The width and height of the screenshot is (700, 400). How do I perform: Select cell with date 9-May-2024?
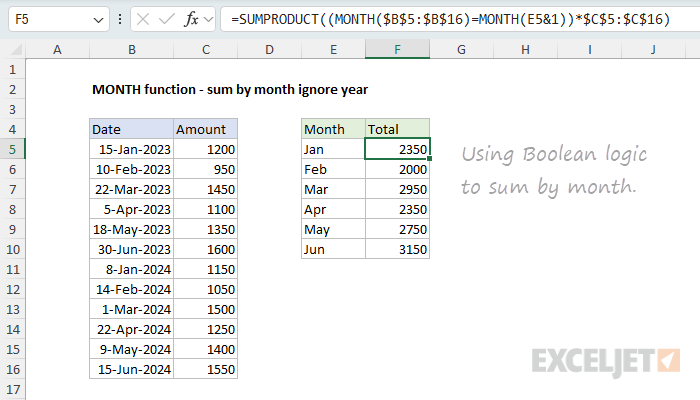132,349
